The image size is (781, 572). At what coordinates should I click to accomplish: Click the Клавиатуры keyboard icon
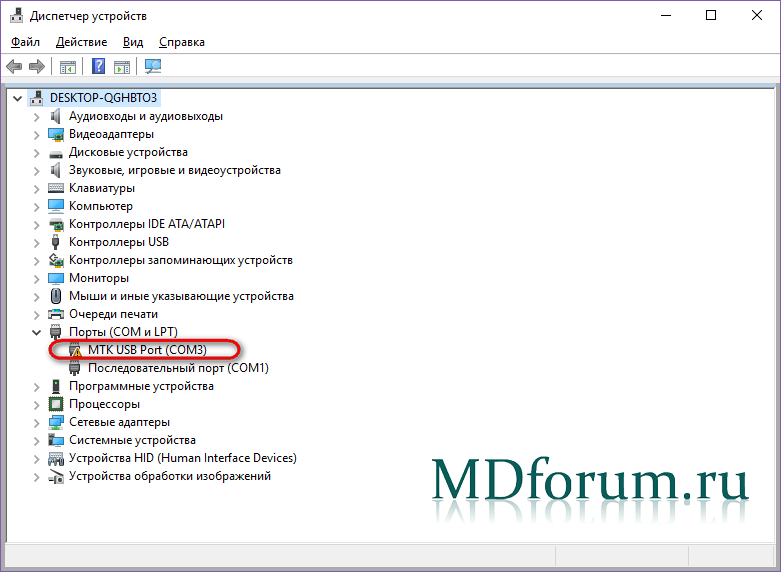(56, 188)
